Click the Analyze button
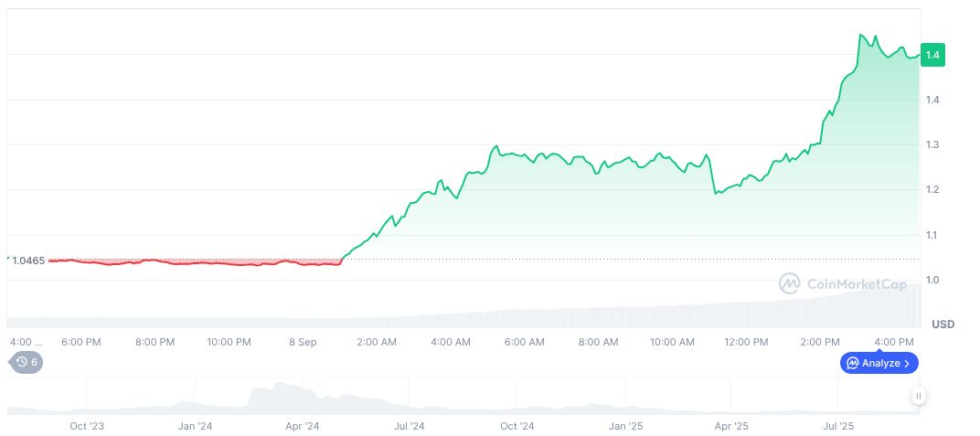 (879, 363)
